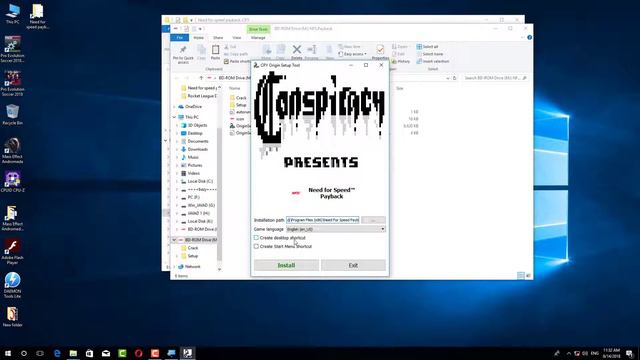Open Manage tab under Drive Tools
This screenshot has width=640, height=360.
pyautogui.click(x=258, y=38)
